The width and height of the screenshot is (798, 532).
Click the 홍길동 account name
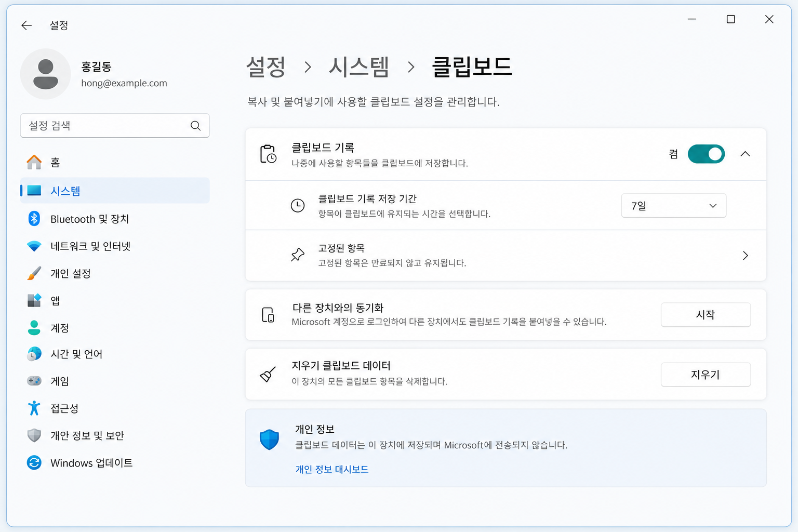[x=97, y=66]
